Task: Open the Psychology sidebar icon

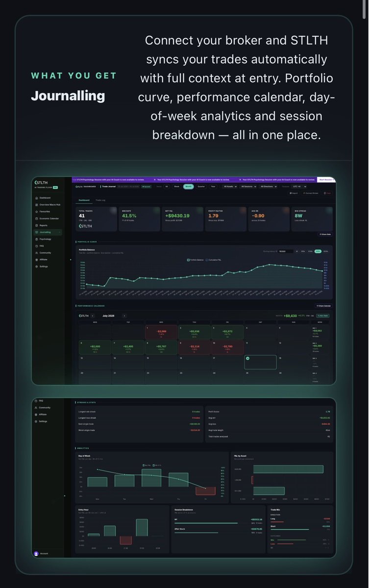Action: coord(37,239)
